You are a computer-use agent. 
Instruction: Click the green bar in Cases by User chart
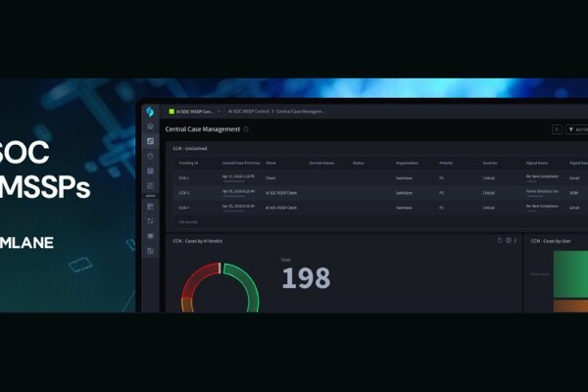coord(570,274)
